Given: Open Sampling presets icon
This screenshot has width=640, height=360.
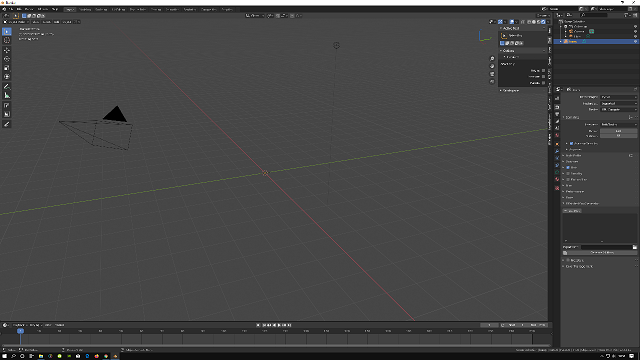Looking at the screenshot, I should click(x=631, y=118).
